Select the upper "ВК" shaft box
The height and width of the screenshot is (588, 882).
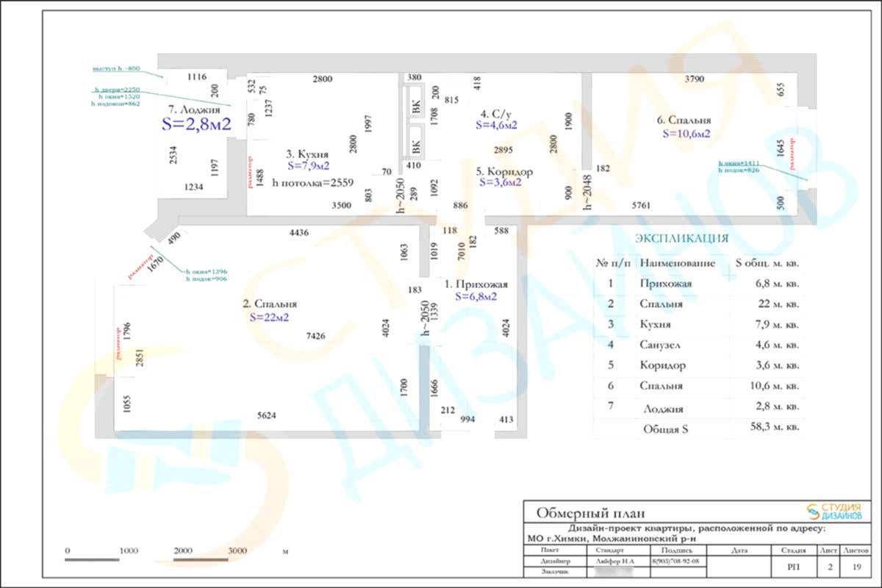point(416,109)
